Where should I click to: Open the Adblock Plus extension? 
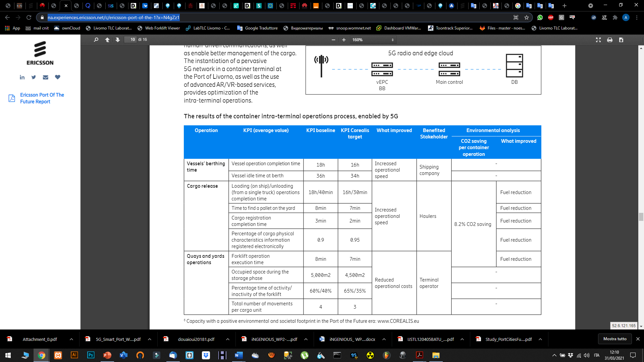coord(551,17)
